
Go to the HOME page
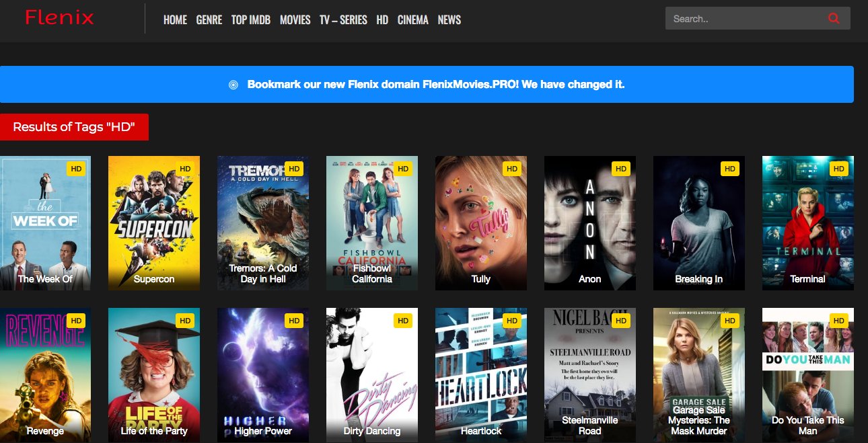point(175,19)
